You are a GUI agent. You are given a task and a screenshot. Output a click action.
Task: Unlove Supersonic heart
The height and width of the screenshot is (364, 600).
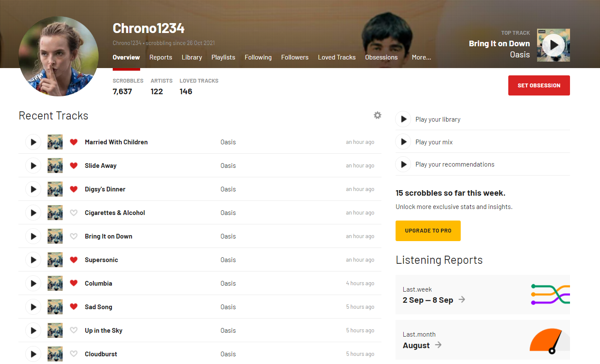[74, 260]
